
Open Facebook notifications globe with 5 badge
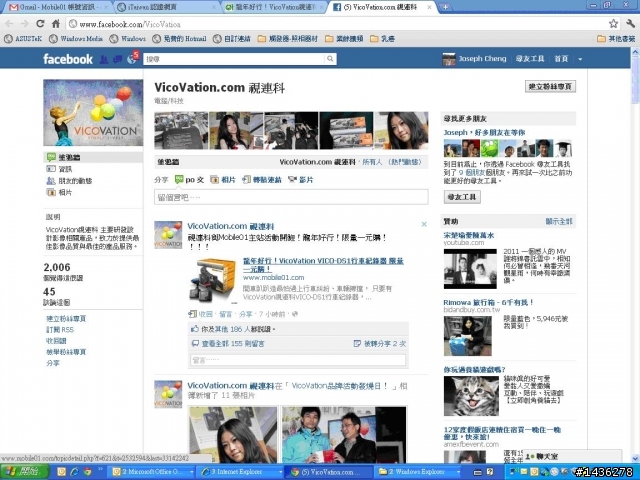tap(132, 59)
